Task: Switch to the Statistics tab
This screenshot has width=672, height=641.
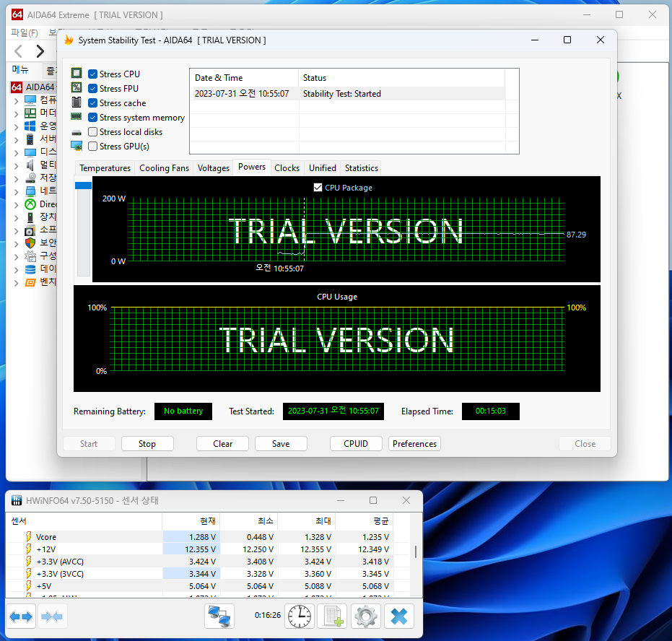Action: point(362,168)
